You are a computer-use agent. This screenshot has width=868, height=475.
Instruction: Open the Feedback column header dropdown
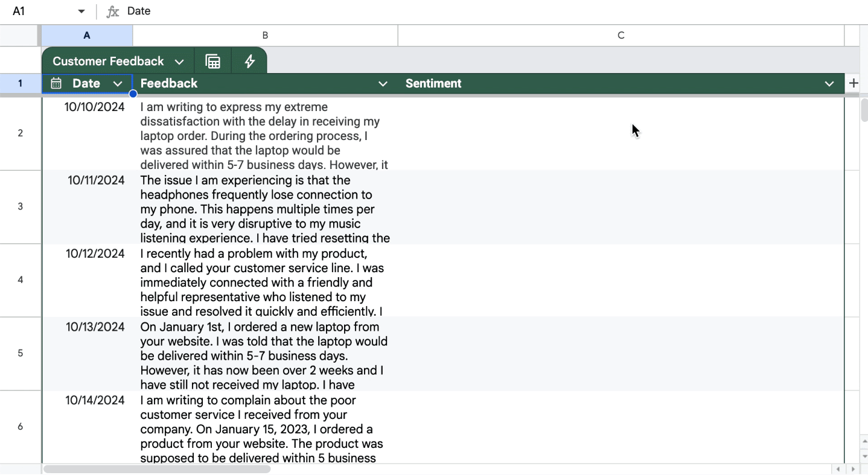383,83
